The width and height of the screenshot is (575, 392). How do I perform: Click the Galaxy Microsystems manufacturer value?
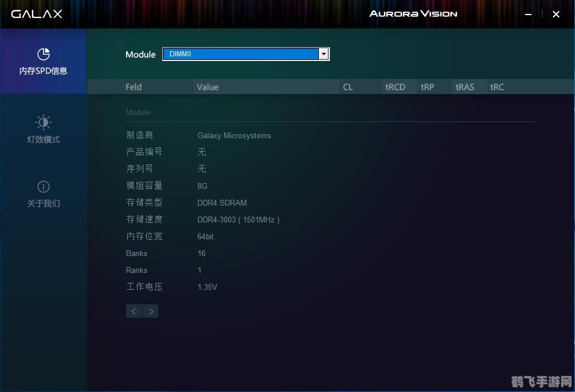234,135
